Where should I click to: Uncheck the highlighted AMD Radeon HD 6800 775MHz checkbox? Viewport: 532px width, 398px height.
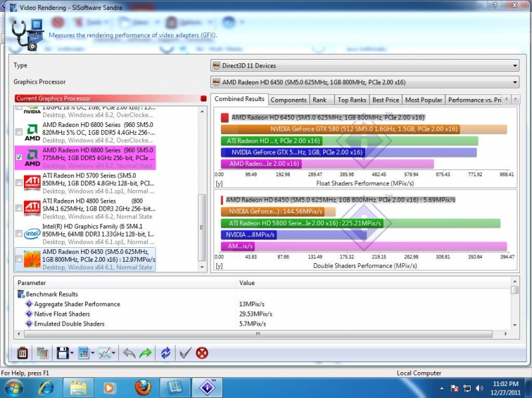point(19,157)
